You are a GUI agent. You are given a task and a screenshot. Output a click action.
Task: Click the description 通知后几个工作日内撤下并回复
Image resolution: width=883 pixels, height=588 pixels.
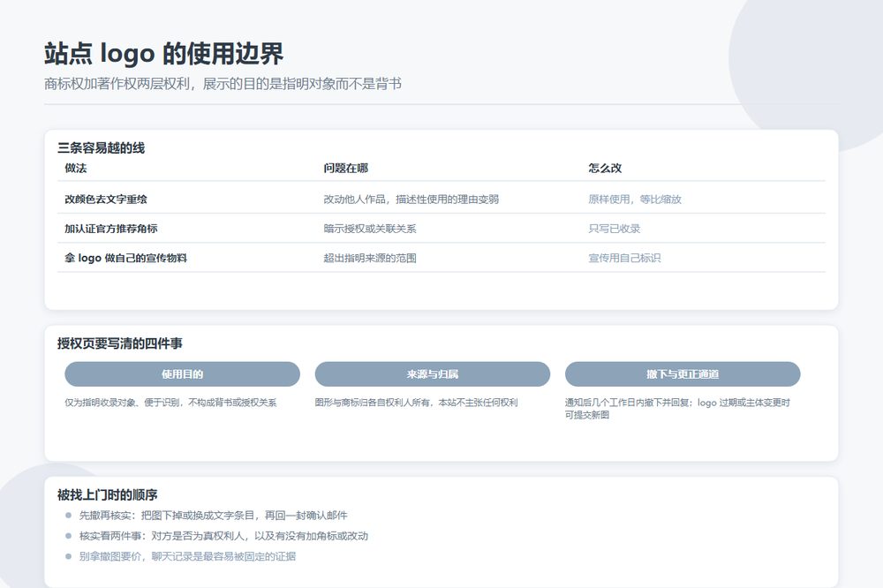point(677,408)
